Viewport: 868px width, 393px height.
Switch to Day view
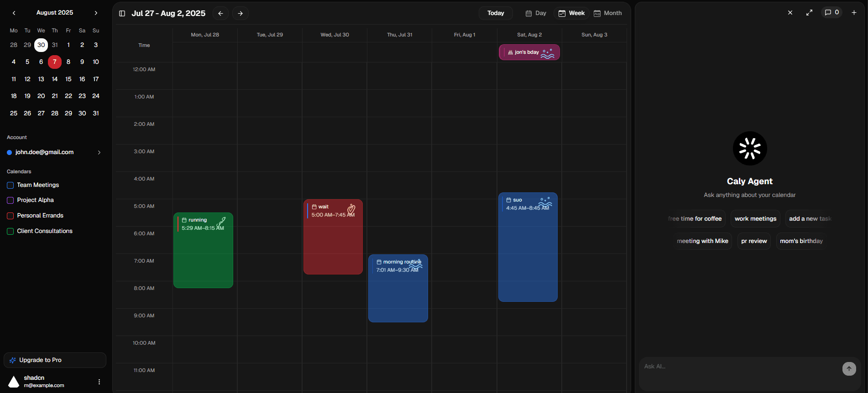[536, 13]
